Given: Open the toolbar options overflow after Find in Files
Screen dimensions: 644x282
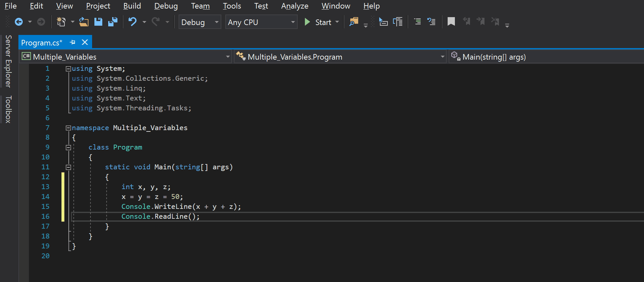Looking at the screenshot, I should [x=366, y=25].
